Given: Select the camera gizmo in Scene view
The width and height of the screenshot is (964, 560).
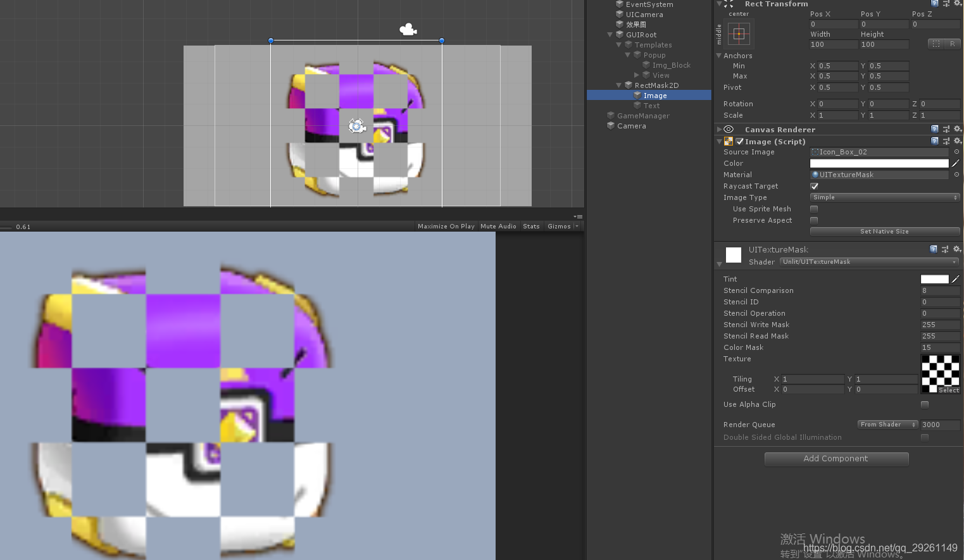Looking at the screenshot, I should [x=408, y=29].
